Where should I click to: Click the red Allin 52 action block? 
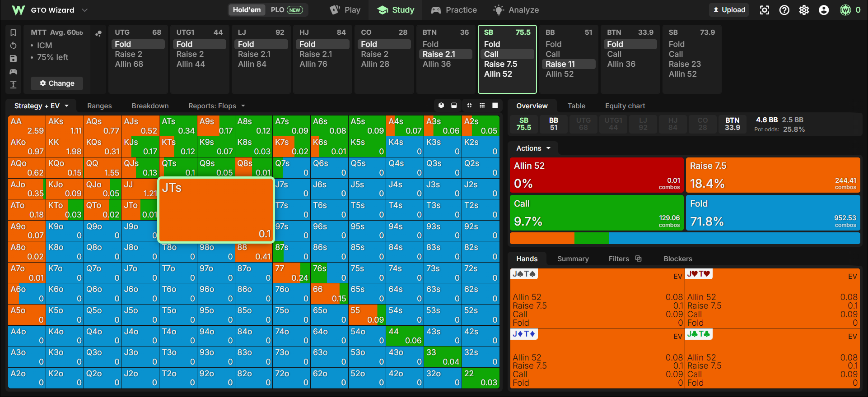click(597, 175)
